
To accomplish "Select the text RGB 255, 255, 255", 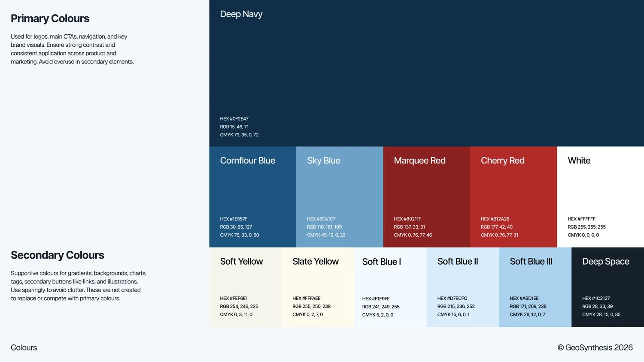I will tap(587, 227).
